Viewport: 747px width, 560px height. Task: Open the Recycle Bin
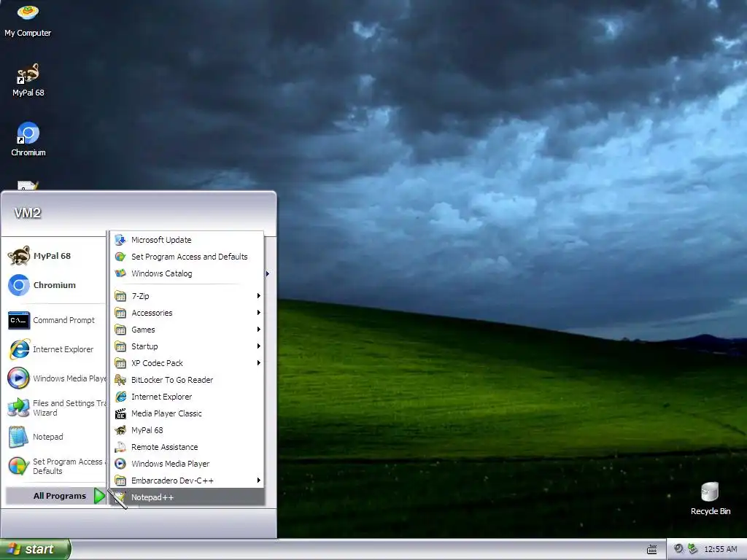[x=710, y=498]
